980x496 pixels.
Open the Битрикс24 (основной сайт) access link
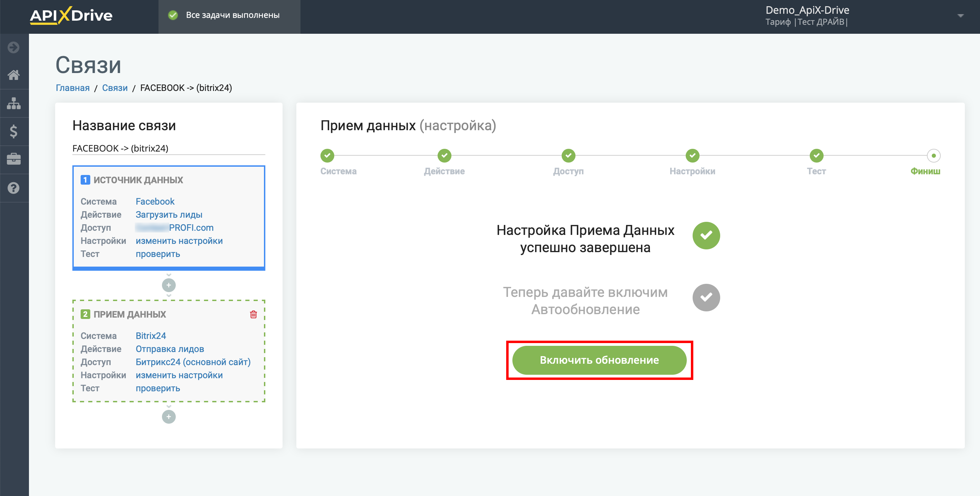coord(193,362)
